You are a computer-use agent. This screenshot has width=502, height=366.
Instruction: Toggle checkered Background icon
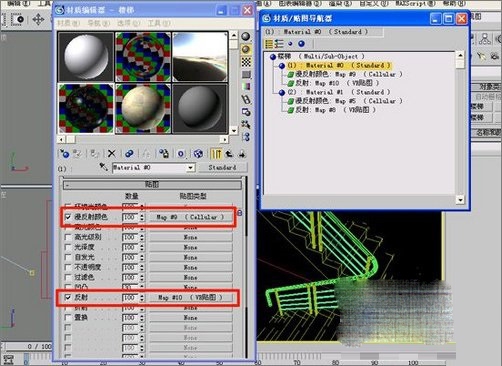(246, 62)
